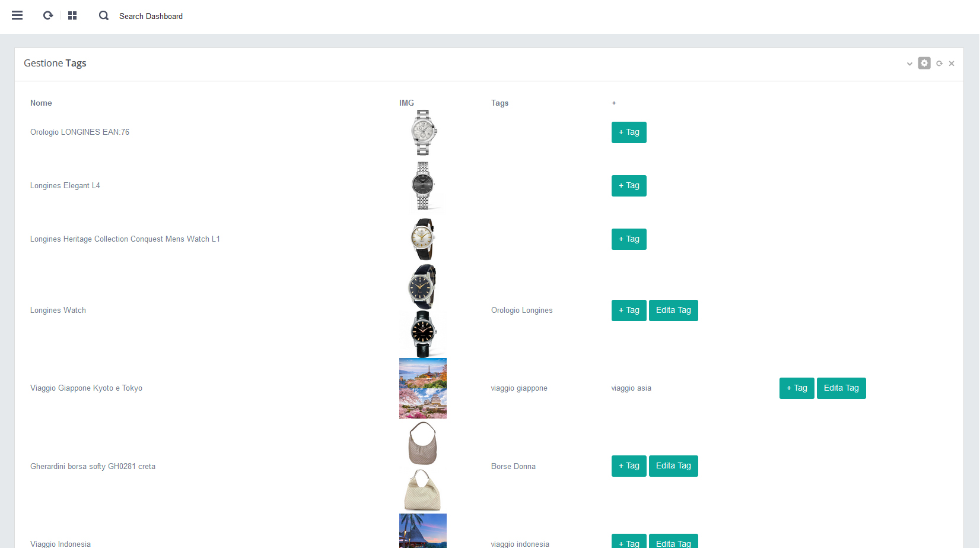Reload the Gestione Tags panel
This screenshot has height=548, width=980.
(939, 64)
